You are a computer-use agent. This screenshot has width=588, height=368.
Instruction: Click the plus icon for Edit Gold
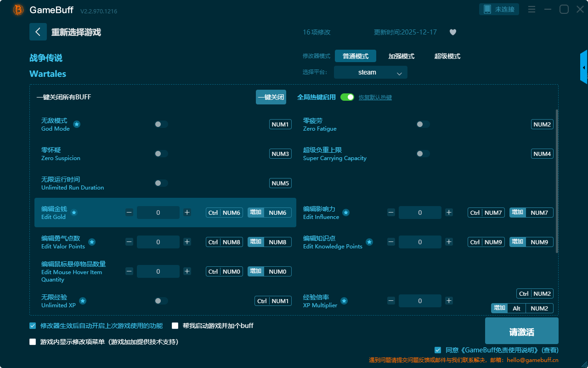(x=187, y=213)
